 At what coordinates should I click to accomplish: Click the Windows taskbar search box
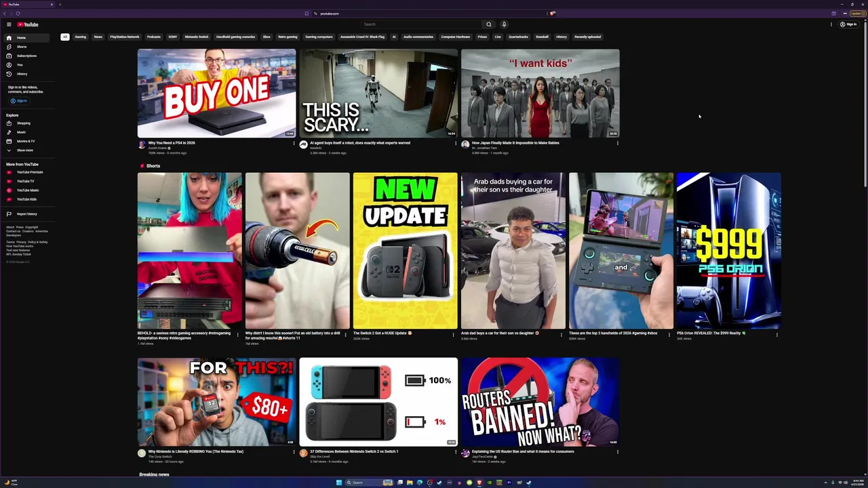click(370, 483)
